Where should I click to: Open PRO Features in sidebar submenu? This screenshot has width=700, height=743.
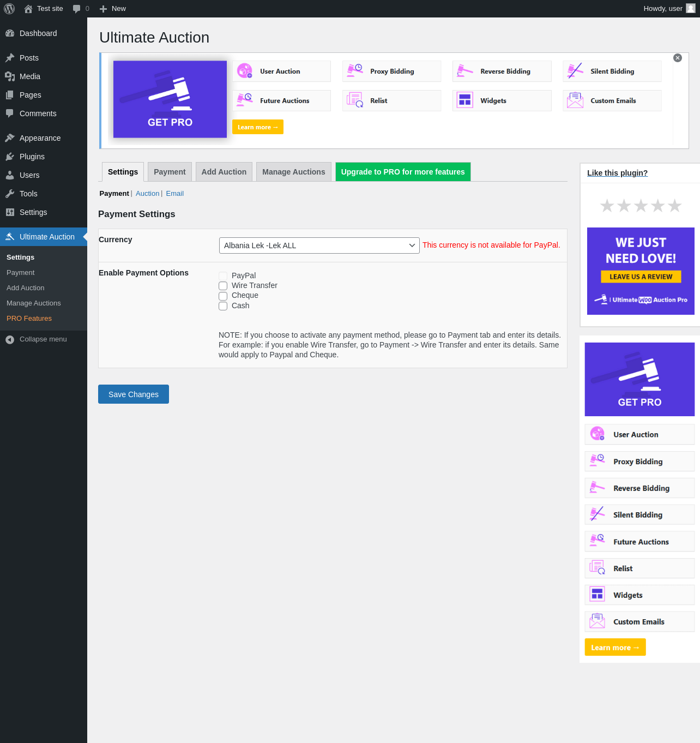click(x=29, y=319)
